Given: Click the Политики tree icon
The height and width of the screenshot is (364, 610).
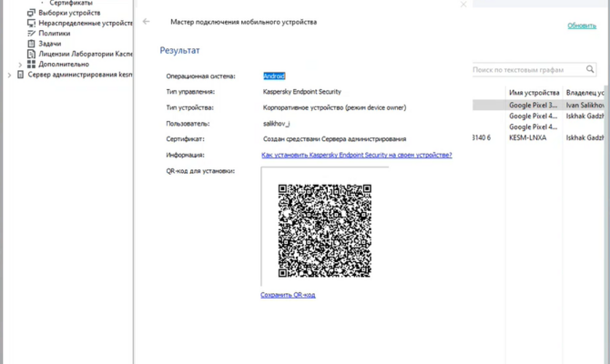Looking at the screenshot, I should pyautogui.click(x=31, y=33).
